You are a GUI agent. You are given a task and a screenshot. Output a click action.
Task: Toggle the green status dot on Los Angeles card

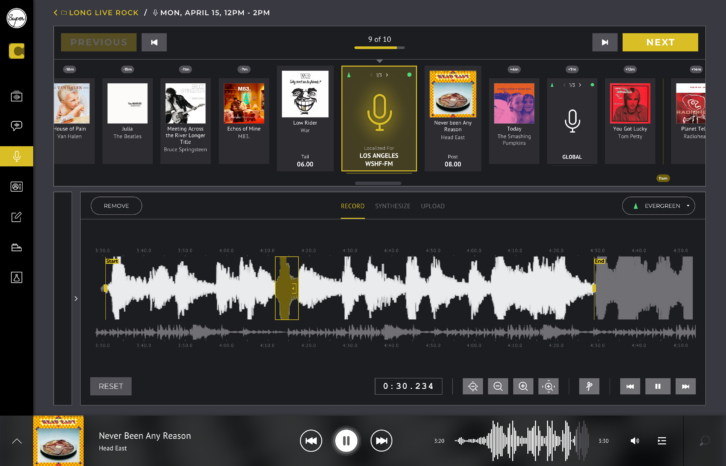point(409,75)
